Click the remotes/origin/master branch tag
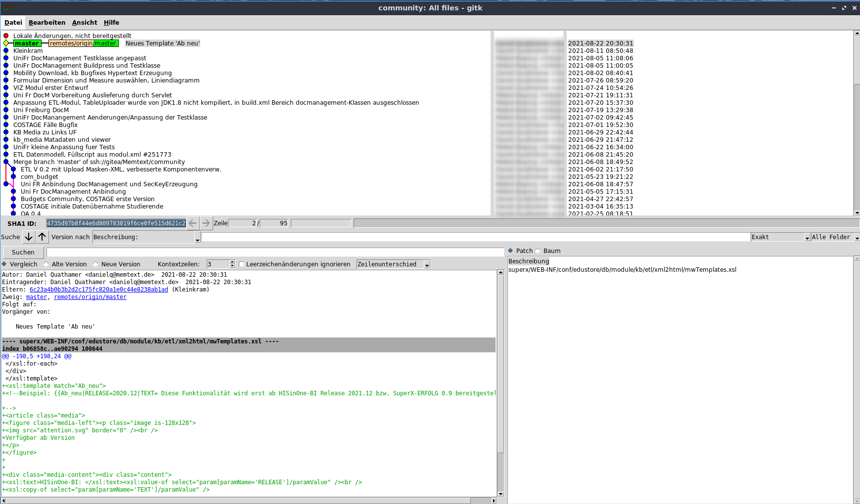860x504 pixels. coord(83,43)
